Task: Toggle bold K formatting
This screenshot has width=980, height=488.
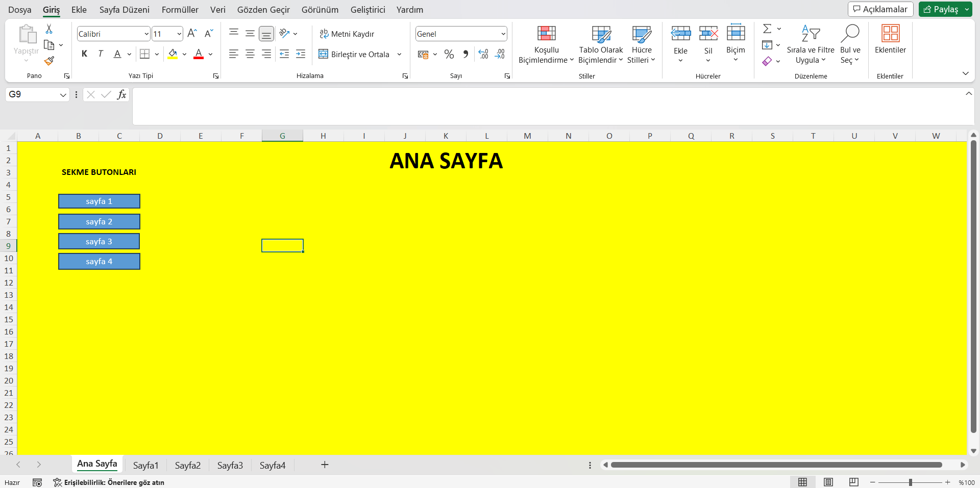Action: pyautogui.click(x=84, y=54)
